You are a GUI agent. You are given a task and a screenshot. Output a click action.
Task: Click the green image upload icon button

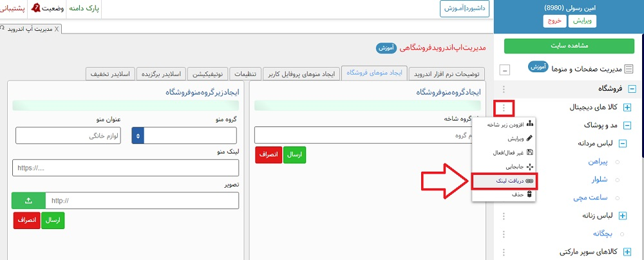28,201
